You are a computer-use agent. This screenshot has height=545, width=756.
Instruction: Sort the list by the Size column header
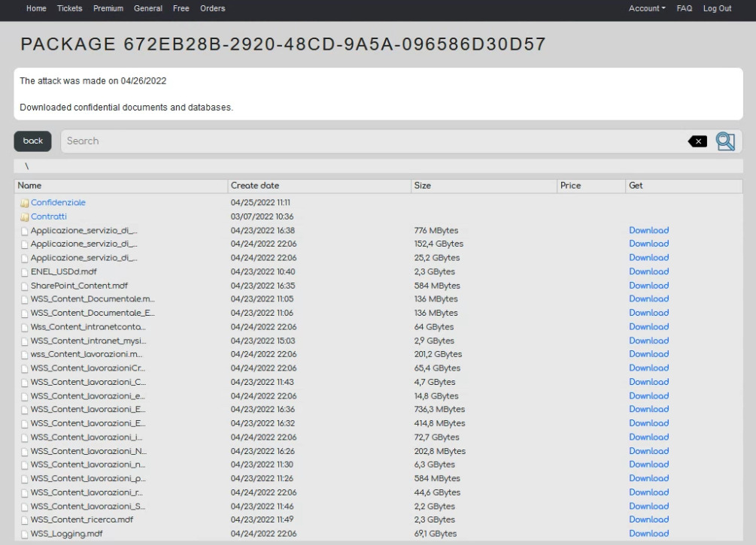click(x=423, y=186)
